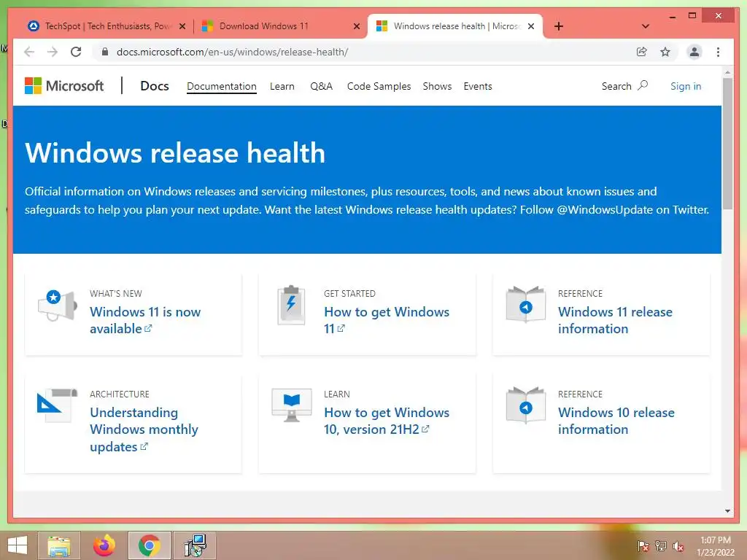Open the taskbar clock and date
This screenshot has height=560, width=747.
[x=716, y=546]
